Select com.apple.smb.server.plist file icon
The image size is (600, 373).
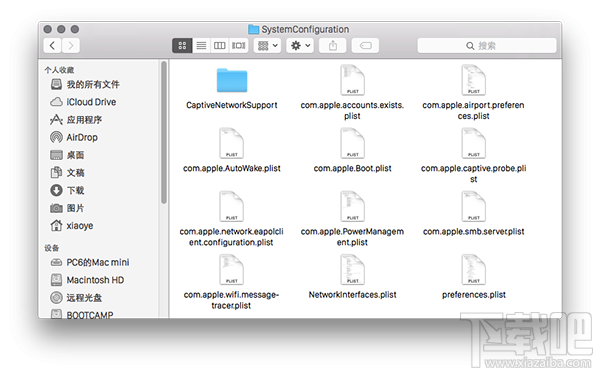(x=474, y=206)
